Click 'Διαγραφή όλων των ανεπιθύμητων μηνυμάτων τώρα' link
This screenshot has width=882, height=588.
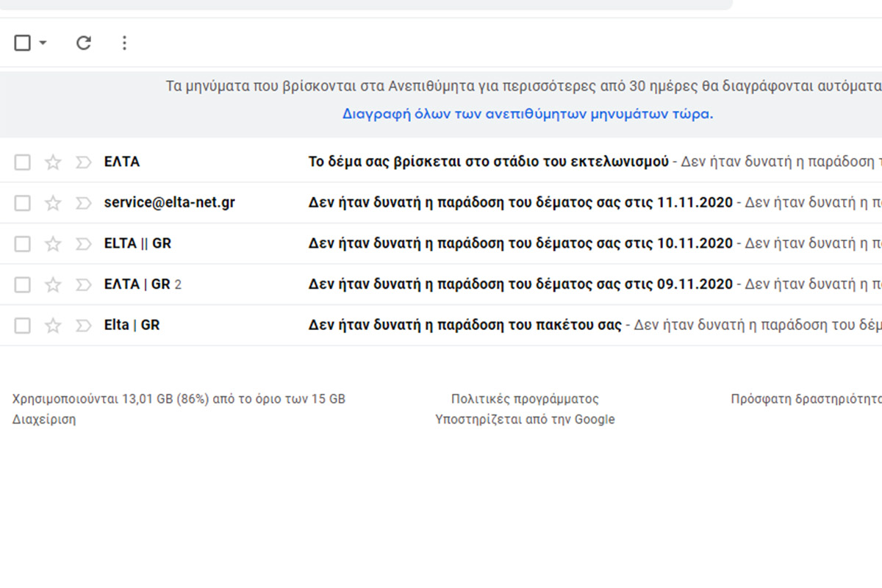pos(528,115)
